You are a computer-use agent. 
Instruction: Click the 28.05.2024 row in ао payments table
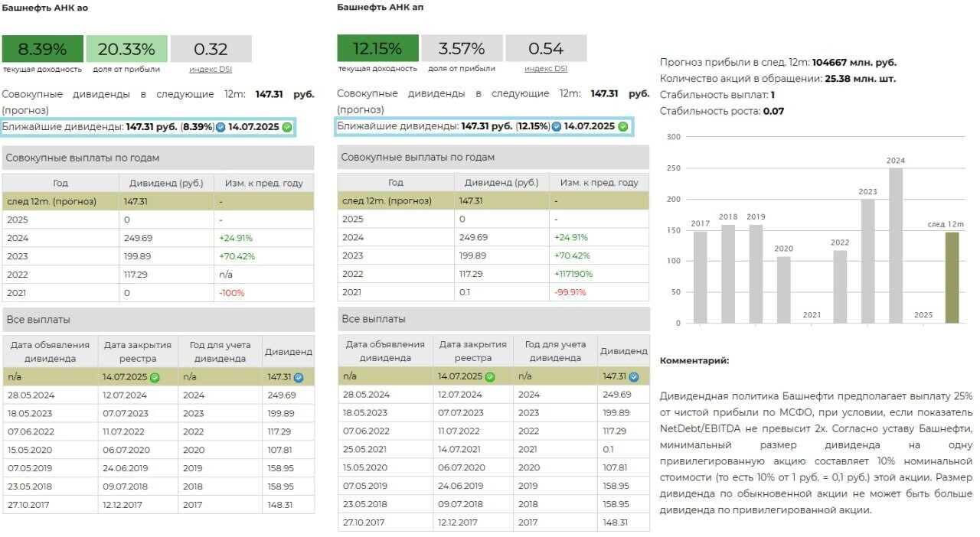pos(158,395)
